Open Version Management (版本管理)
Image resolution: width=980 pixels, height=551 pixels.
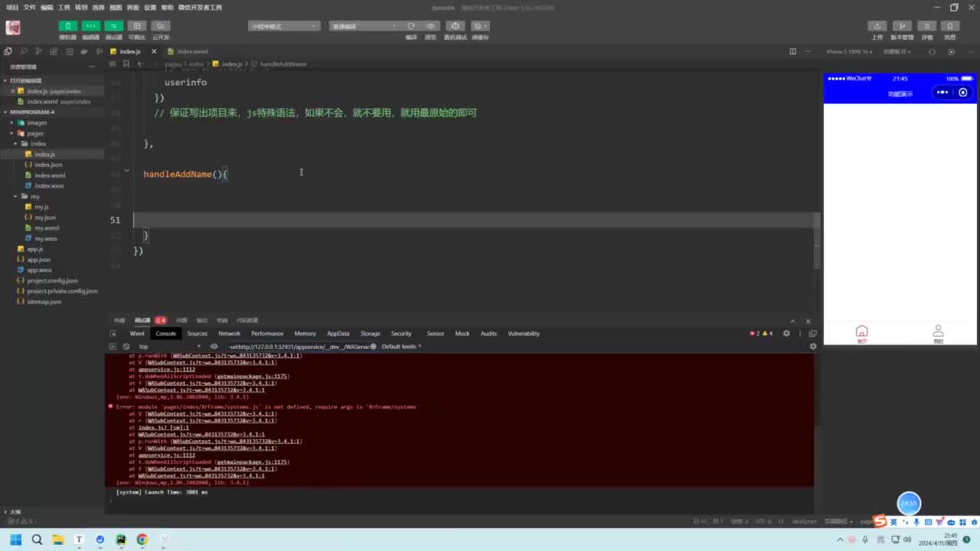coord(903,26)
